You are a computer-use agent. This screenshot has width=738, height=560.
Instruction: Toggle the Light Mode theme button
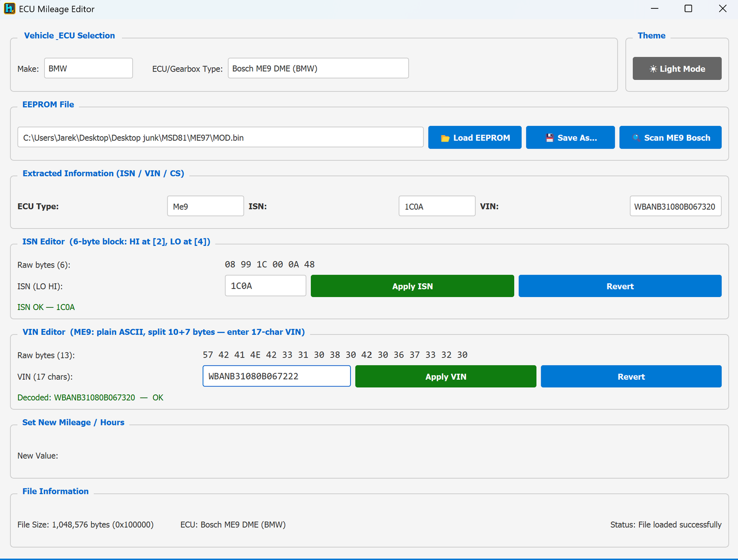pyautogui.click(x=677, y=69)
